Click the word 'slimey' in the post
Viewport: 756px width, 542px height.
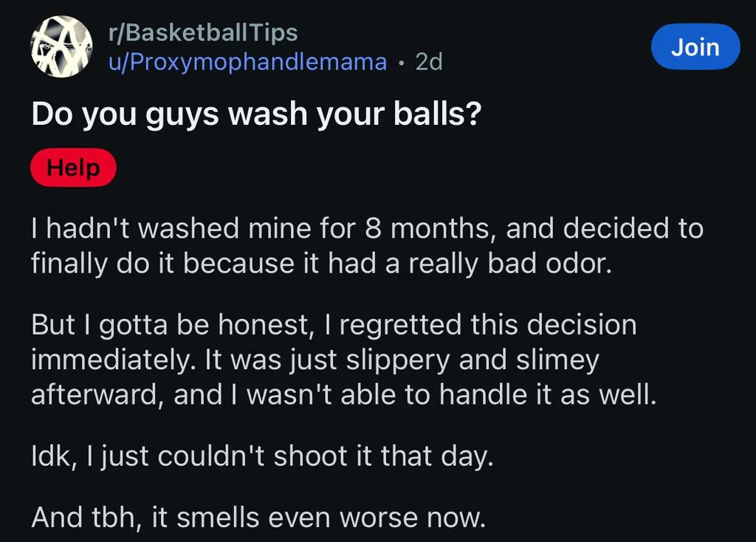click(557, 360)
